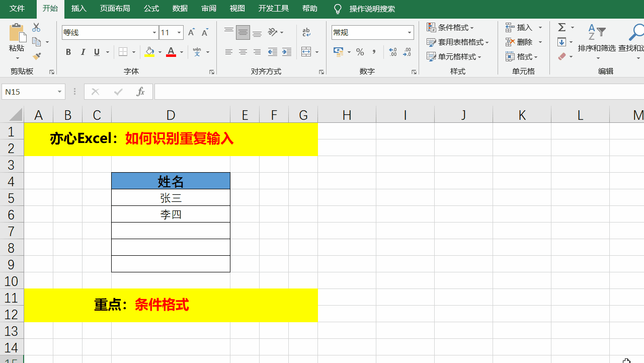Screen dimensions: 644x363
Task: Open the number group dialog launcher
Action: click(x=414, y=72)
